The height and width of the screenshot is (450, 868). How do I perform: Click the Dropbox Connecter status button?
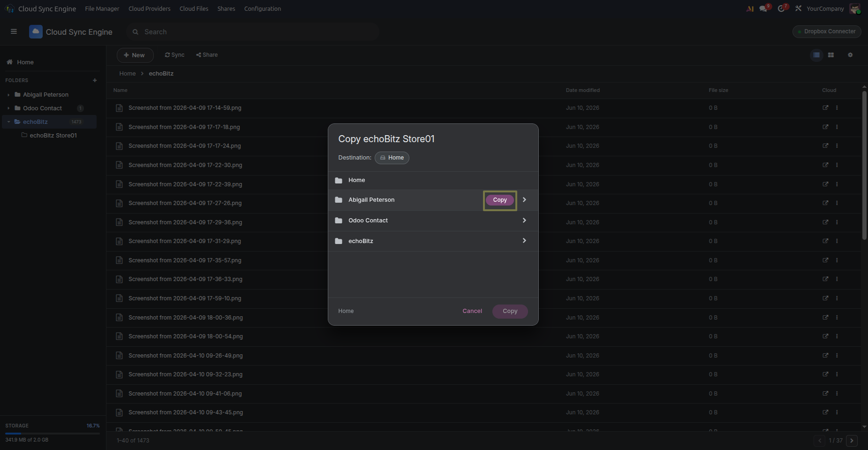pyautogui.click(x=827, y=31)
